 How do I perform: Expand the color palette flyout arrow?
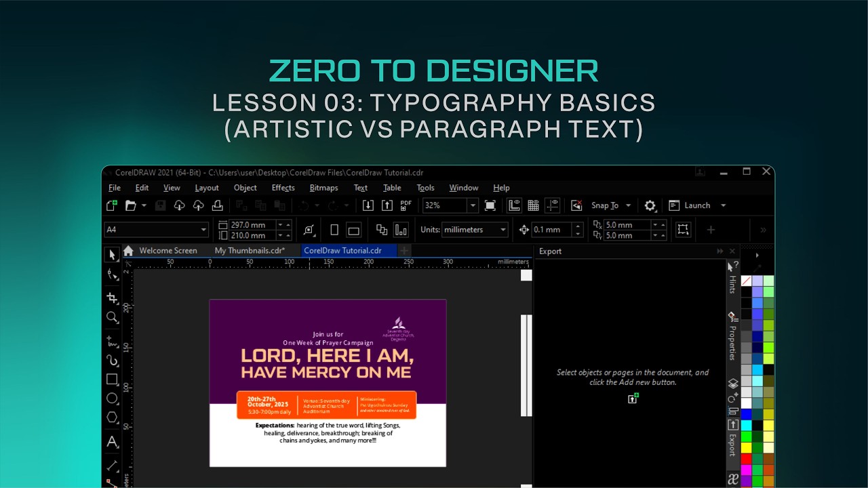point(757,256)
